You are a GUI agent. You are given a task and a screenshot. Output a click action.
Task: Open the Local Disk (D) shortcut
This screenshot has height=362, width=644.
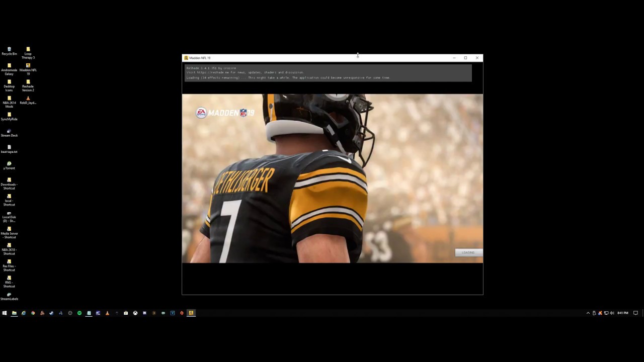pyautogui.click(x=9, y=216)
